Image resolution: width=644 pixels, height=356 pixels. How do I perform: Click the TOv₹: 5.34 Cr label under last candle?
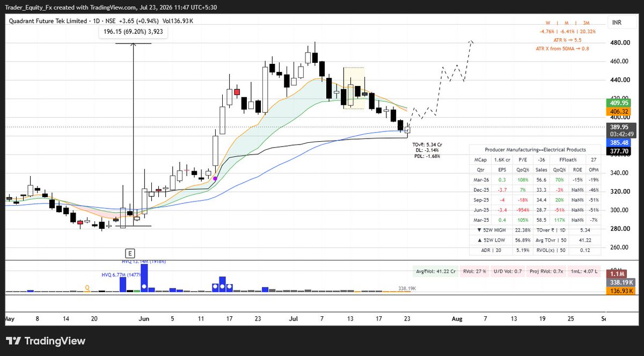pos(427,145)
